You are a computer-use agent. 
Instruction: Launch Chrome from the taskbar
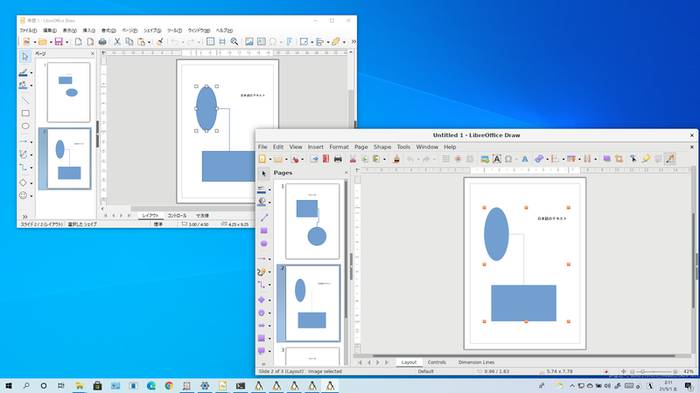pyautogui.click(x=169, y=386)
